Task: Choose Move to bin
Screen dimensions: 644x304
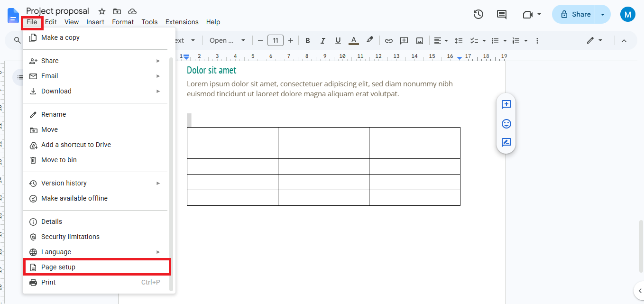Action: [95, 160]
